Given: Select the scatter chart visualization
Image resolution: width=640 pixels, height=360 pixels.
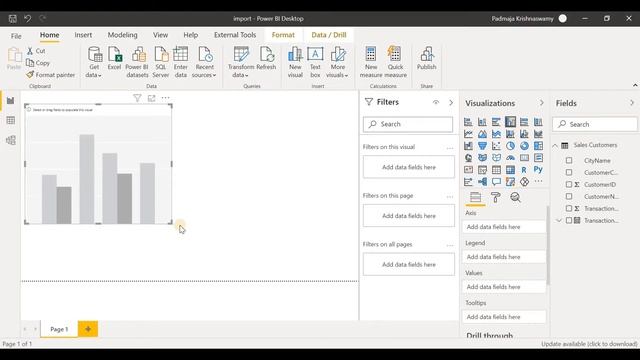Looking at the screenshot, I should click(496, 146).
